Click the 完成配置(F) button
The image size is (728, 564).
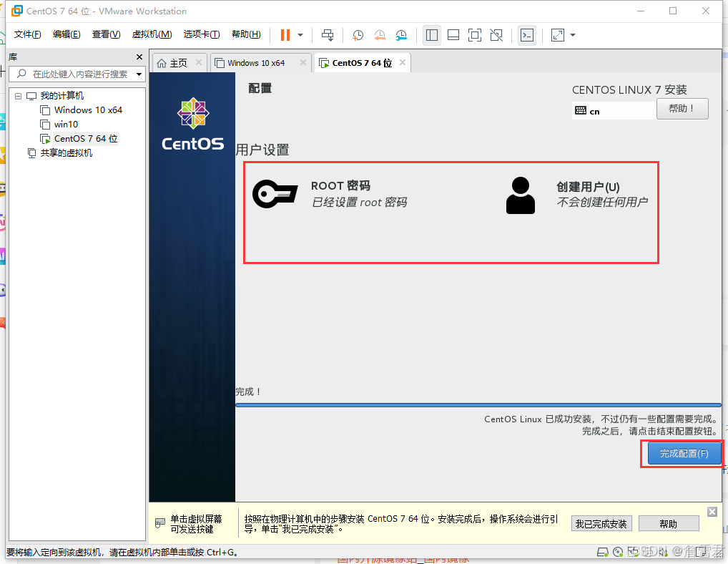click(x=684, y=453)
